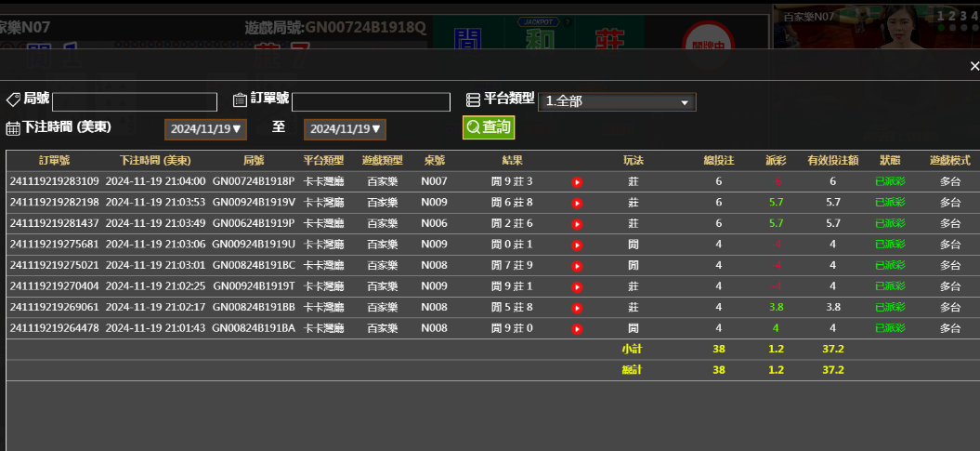
Task: Play replay for order 241119219283109
Action: click(577, 182)
